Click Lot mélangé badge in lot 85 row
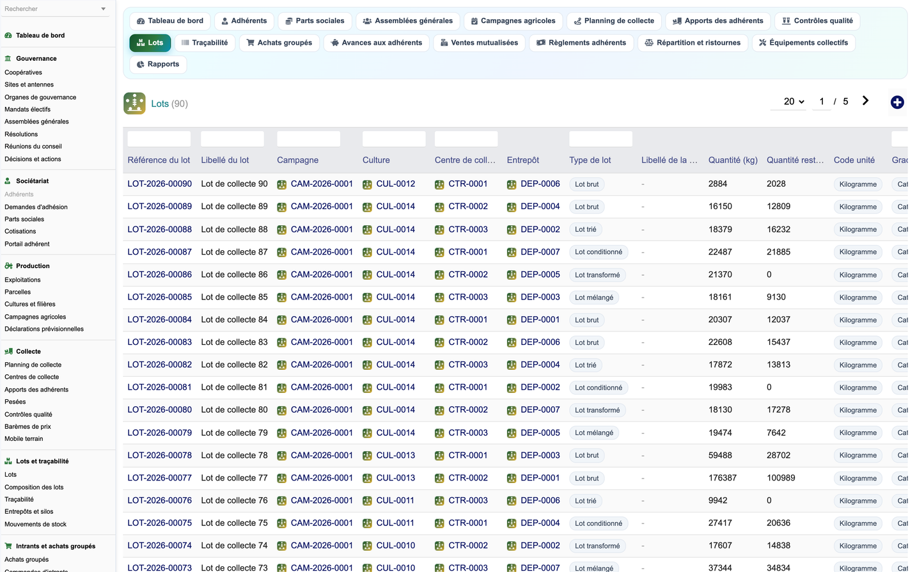This screenshot has height=572, width=924. 594,298
